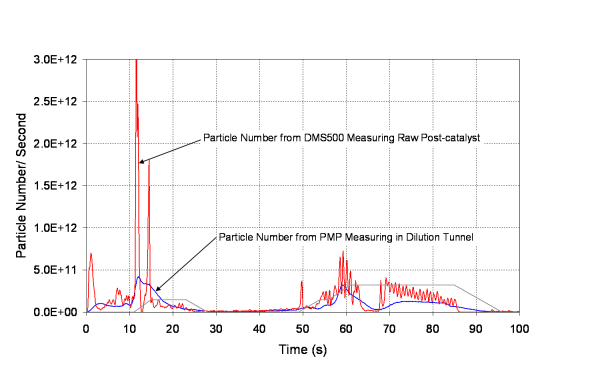The image size is (600, 368).
Task: Click the x-axis tick label 30
Action: (216, 329)
